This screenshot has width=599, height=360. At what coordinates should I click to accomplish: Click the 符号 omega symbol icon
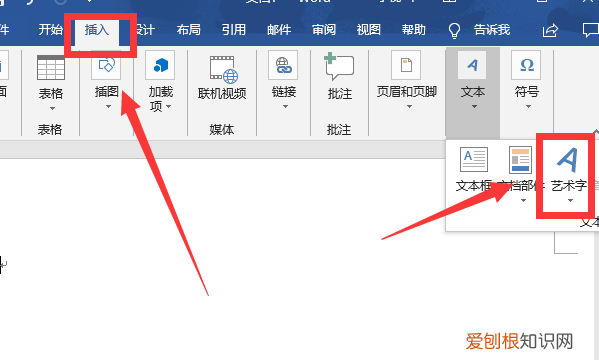pyautogui.click(x=526, y=65)
